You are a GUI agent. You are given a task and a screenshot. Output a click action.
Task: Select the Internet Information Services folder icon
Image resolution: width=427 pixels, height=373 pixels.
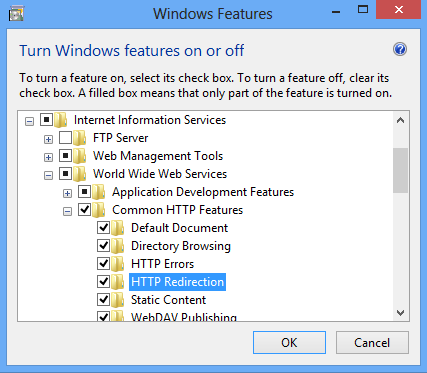[61, 120]
